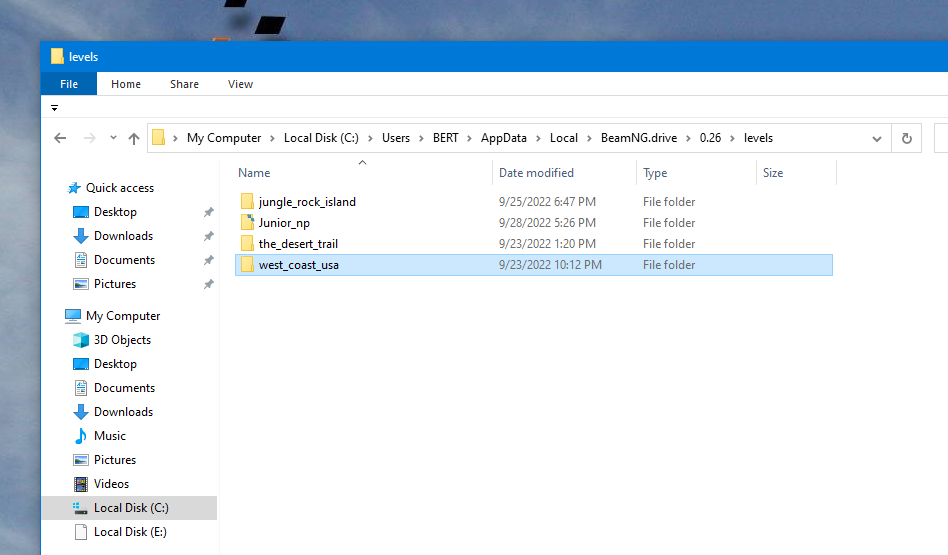Click the folder icon in address bar
Screen dimensions: 948x555
click(x=158, y=138)
